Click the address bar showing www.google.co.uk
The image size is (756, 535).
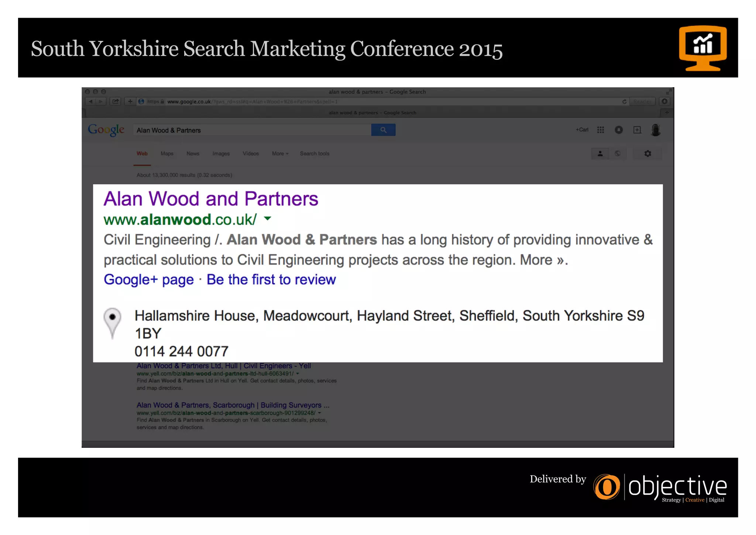382,102
